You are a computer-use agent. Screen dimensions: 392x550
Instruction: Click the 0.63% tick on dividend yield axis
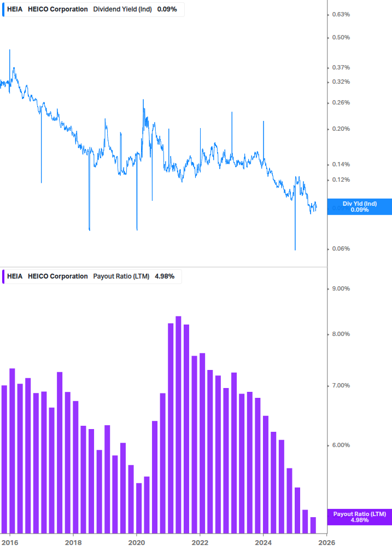click(341, 14)
